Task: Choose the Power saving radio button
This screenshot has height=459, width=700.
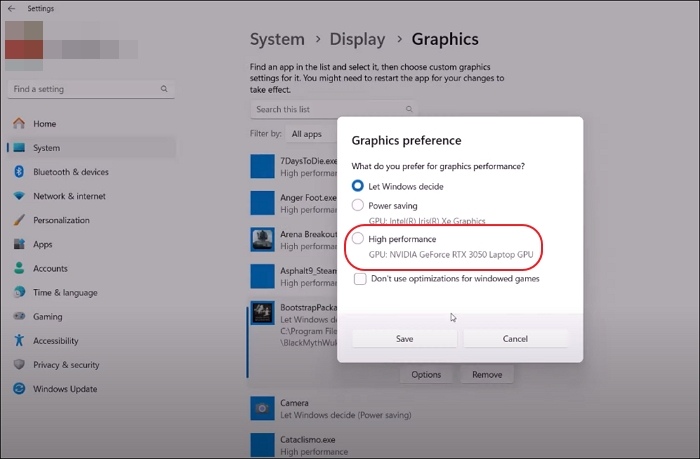Action: coord(358,205)
